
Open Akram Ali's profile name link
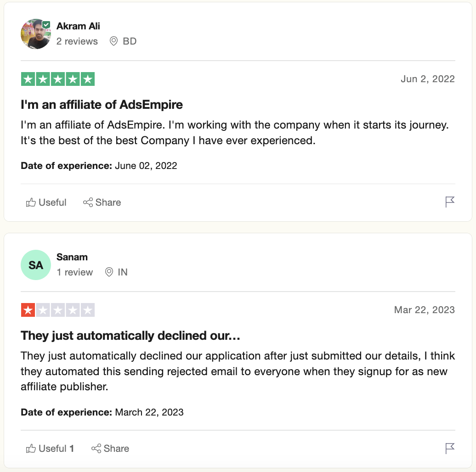[x=78, y=26]
